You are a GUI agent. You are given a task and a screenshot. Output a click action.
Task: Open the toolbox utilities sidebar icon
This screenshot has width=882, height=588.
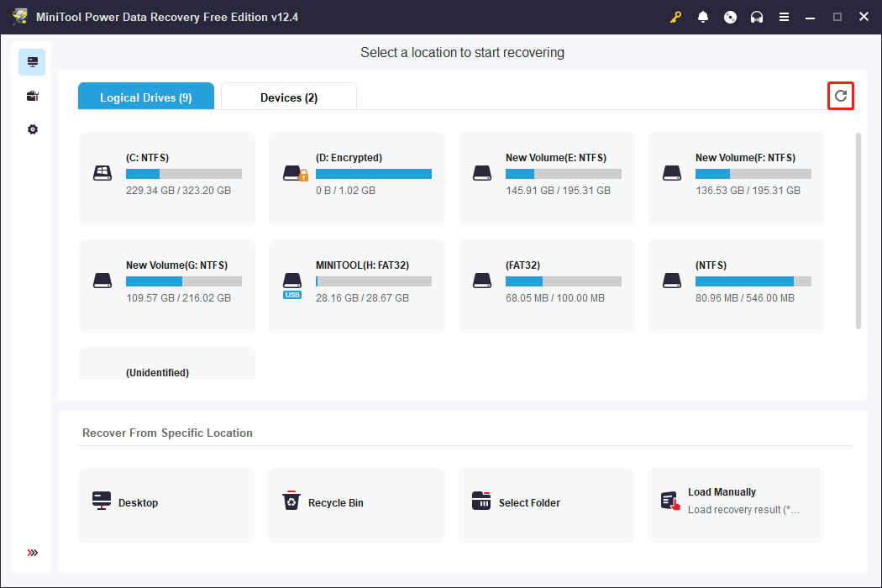click(x=33, y=96)
